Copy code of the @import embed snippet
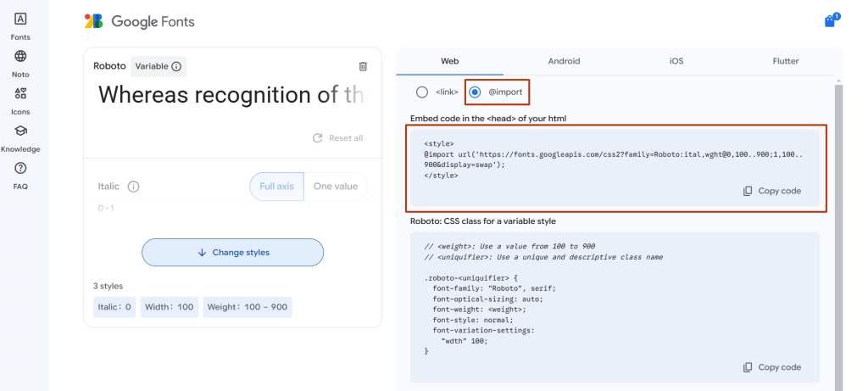The width and height of the screenshot is (868, 391). [772, 191]
